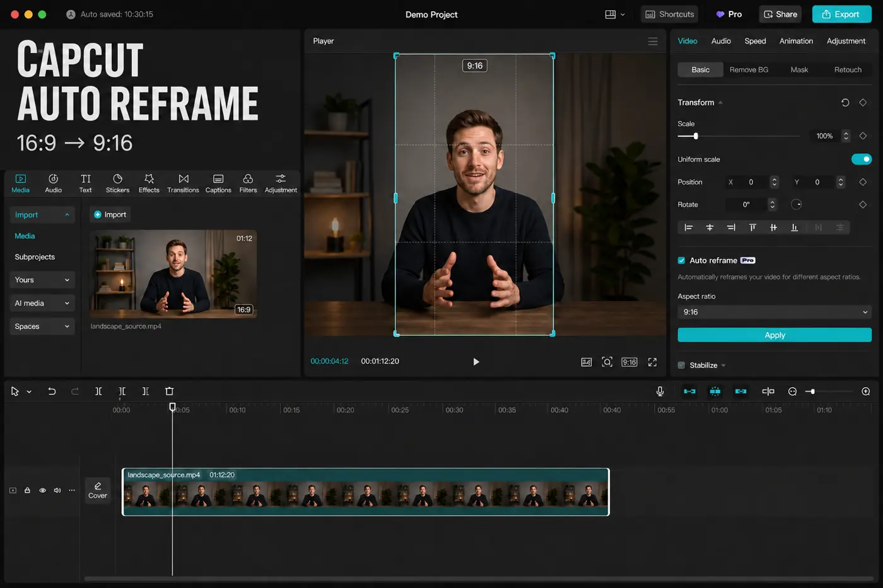Click the player fullscreen icon

click(652, 362)
